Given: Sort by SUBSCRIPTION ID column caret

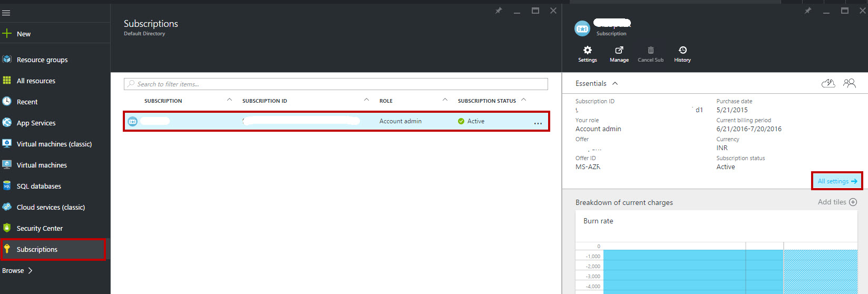Looking at the screenshot, I should [366, 100].
